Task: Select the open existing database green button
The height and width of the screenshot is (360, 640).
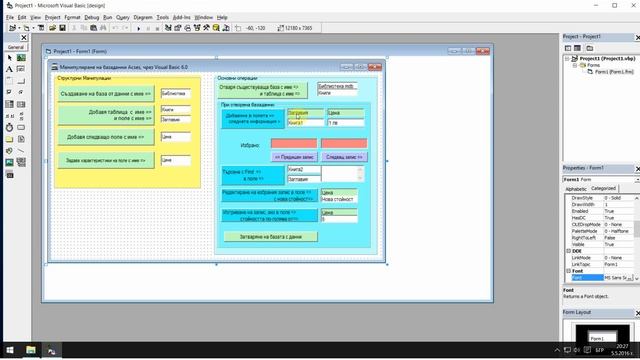Action: click(262, 91)
